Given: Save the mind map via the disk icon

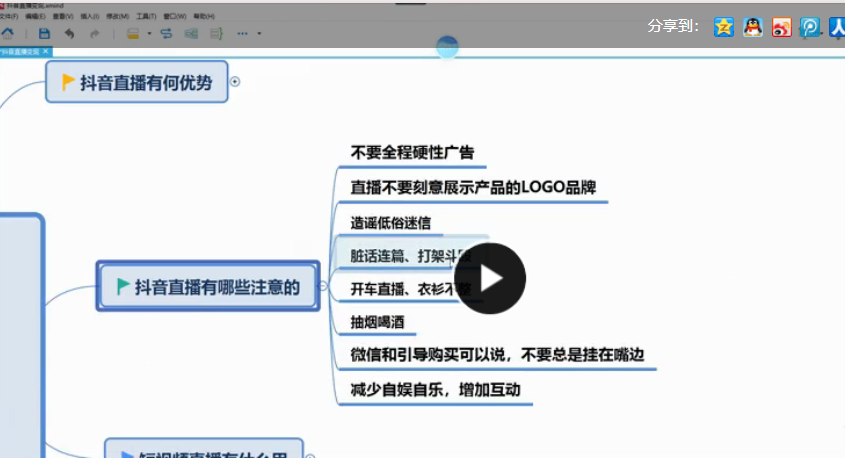Looking at the screenshot, I should click(44, 33).
